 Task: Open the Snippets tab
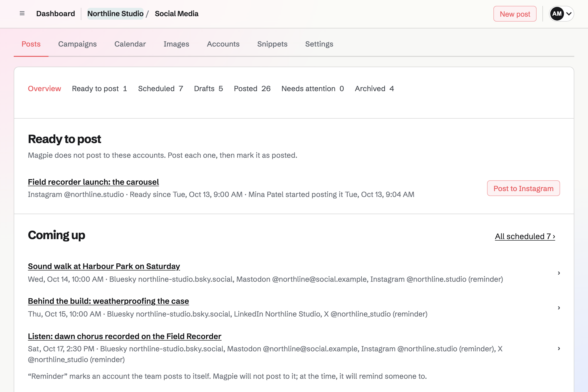click(272, 44)
